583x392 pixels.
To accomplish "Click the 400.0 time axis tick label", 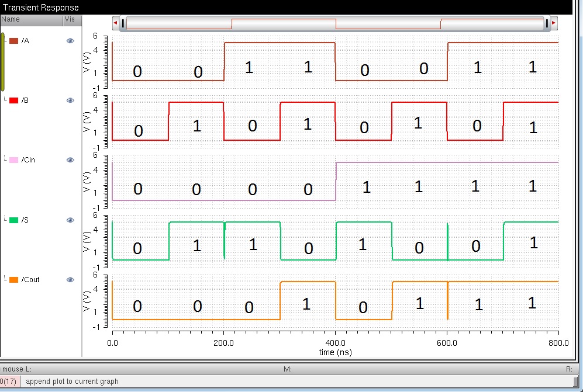I will [x=336, y=343].
